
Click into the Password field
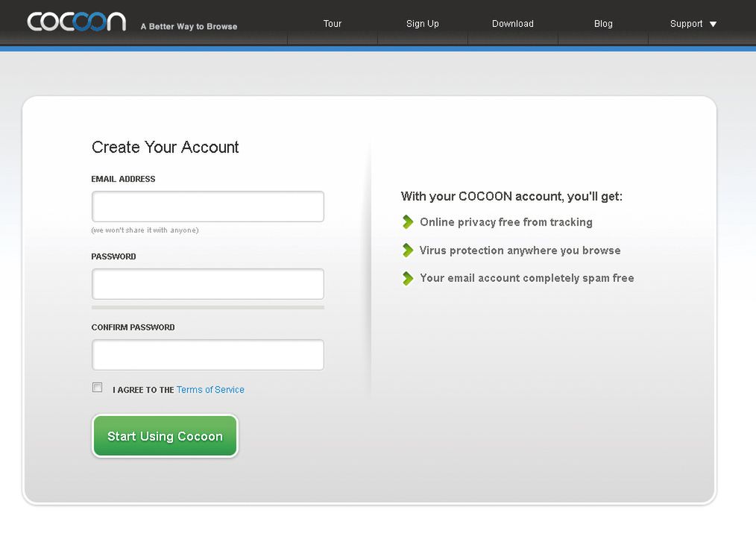pos(208,284)
